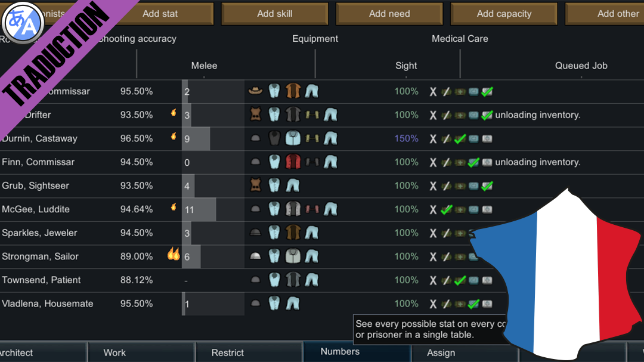Image resolution: width=644 pixels, height=362 pixels.
Task: Click the double flame passion icon for Strongman
Action: point(174,255)
